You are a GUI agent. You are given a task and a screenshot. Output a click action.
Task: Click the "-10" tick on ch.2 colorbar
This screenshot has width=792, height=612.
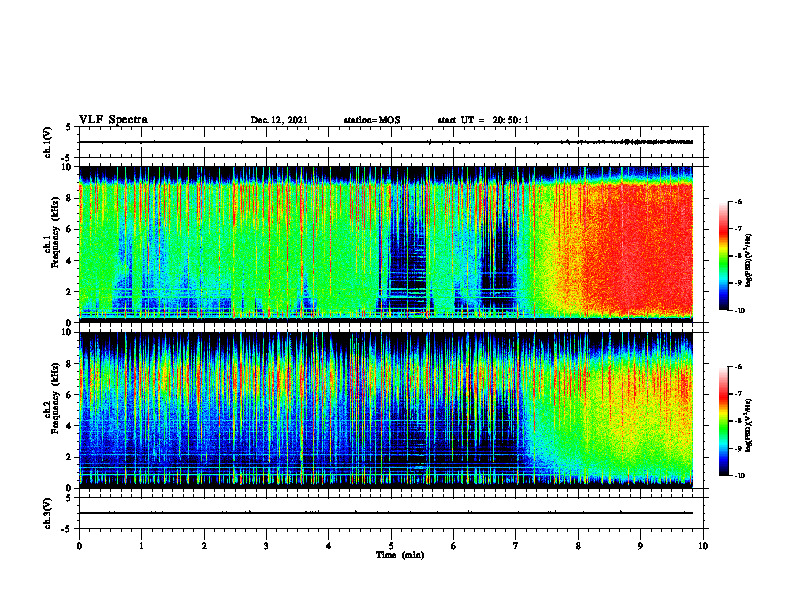coord(739,475)
